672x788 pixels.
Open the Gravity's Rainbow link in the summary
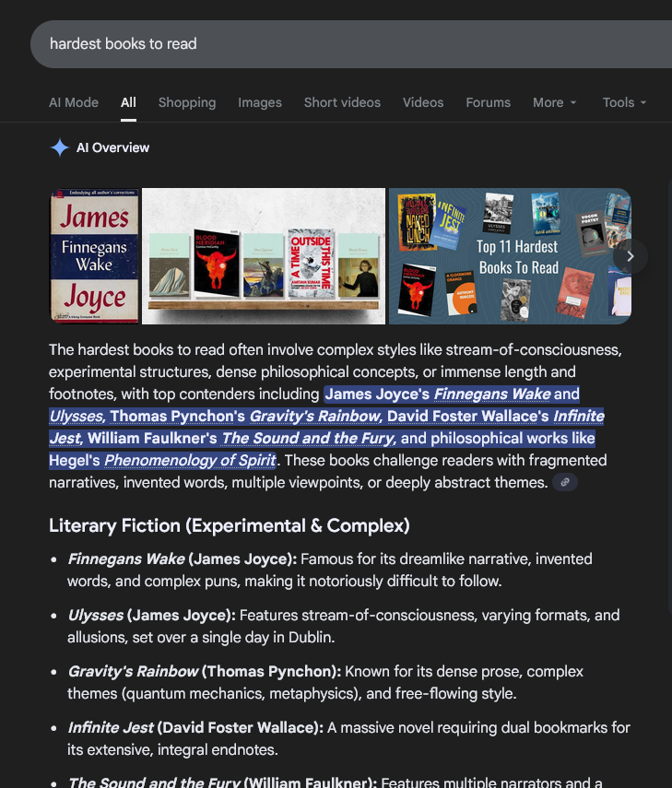[x=315, y=416]
